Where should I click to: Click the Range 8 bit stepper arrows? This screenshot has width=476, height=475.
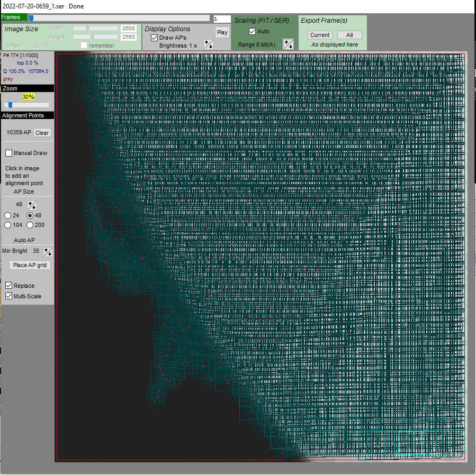pyautogui.click(x=288, y=44)
